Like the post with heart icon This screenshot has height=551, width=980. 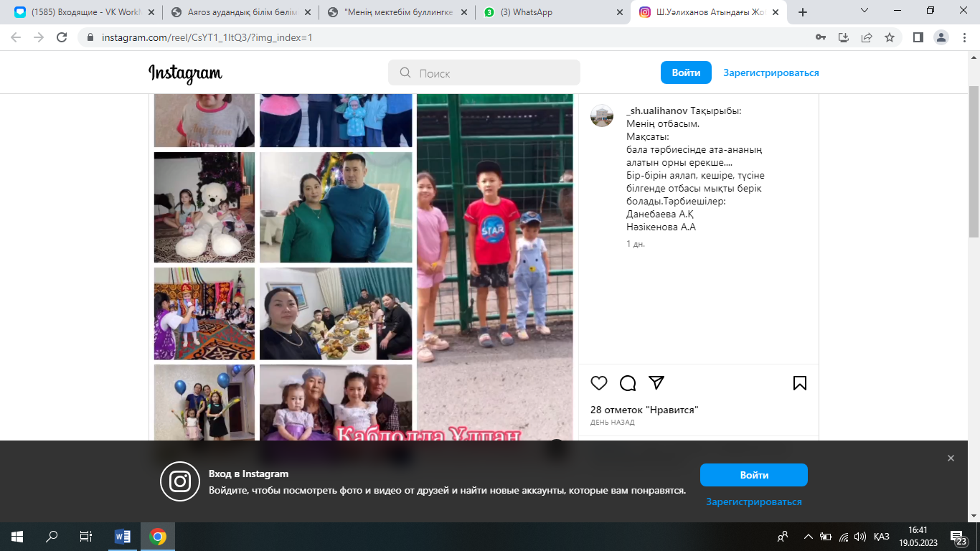point(599,383)
